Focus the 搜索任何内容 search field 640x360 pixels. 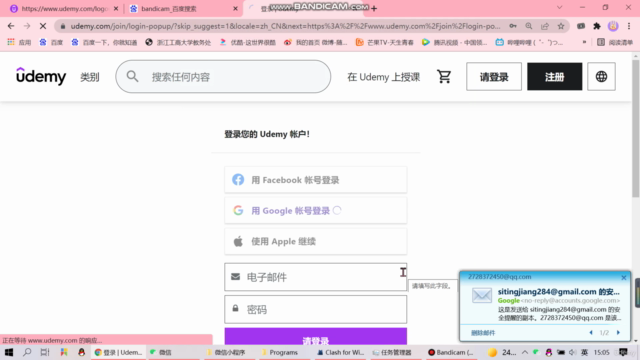[x=223, y=77]
